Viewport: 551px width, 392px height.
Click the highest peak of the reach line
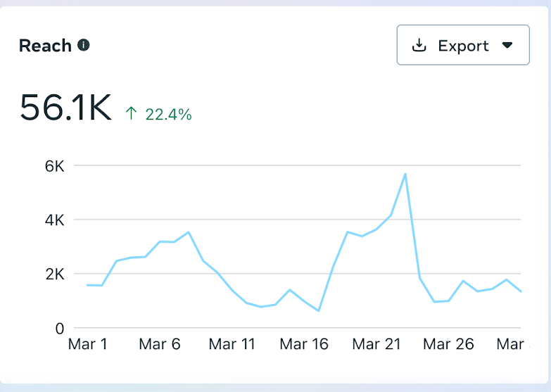405,174
